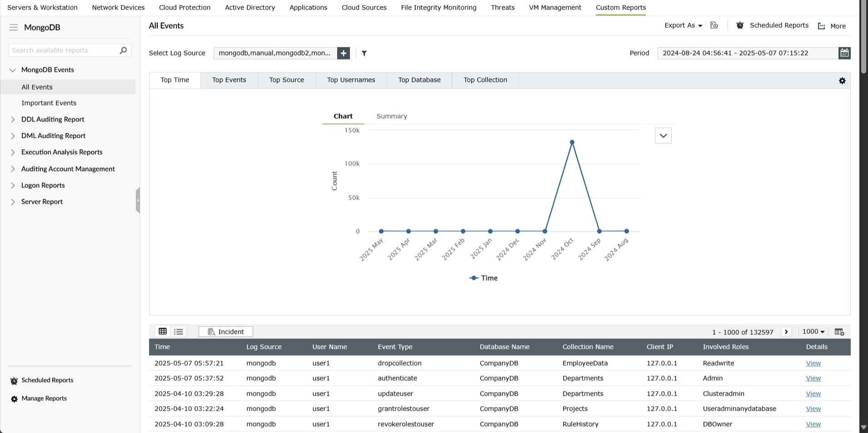
Task: Select the Top Source tab
Action: (286, 80)
